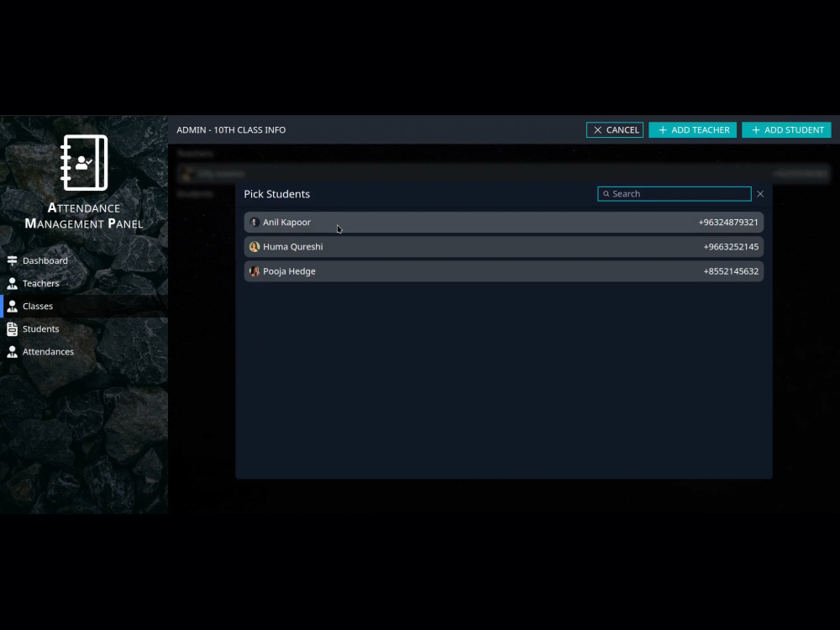
Task: Click the Attendances sidebar icon
Action: (13, 352)
